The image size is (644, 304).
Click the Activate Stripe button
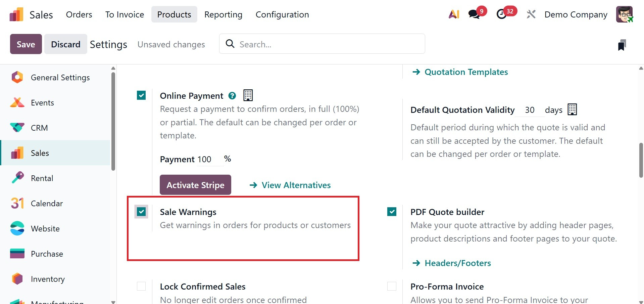click(x=195, y=185)
